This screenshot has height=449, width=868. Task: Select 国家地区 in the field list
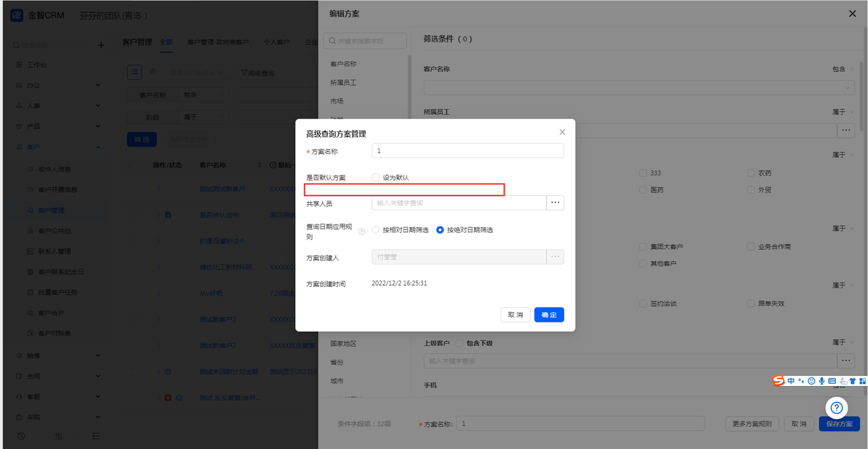(x=343, y=344)
